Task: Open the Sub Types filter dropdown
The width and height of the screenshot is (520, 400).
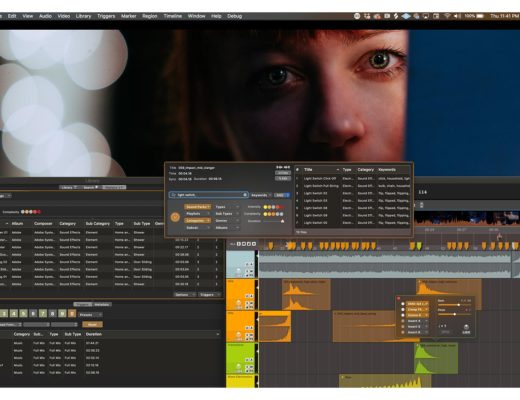Action: click(227, 214)
